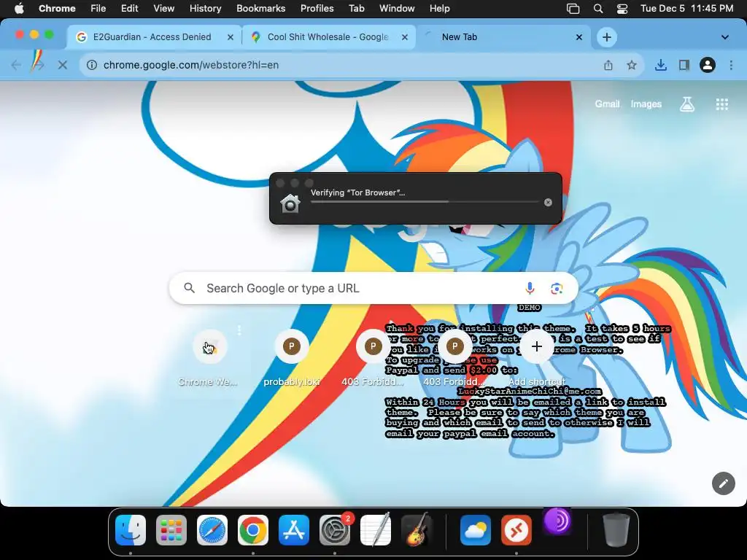Open TextEdit from the dock
The width and height of the screenshot is (747, 560).
(x=376, y=529)
